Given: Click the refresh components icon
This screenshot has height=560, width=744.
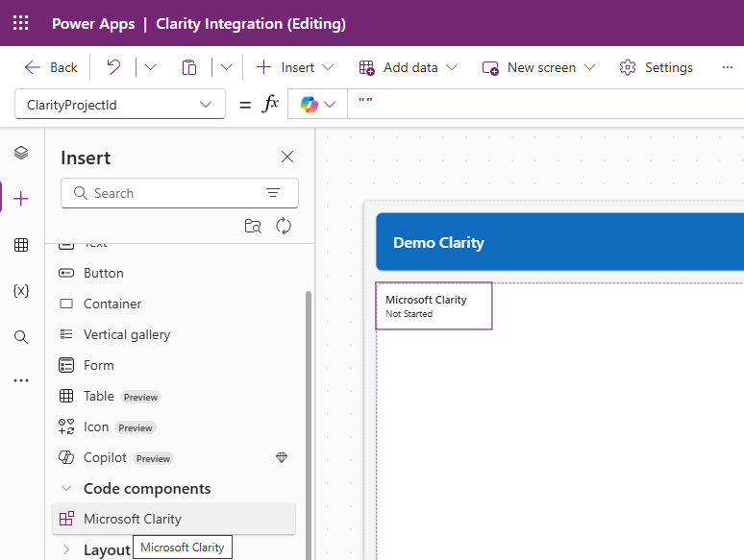Looking at the screenshot, I should (x=284, y=226).
